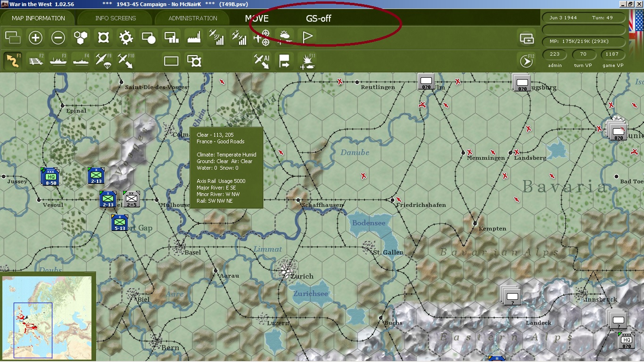Select Move mode F1 icon
The width and height of the screenshot is (644, 362).
tap(13, 61)
